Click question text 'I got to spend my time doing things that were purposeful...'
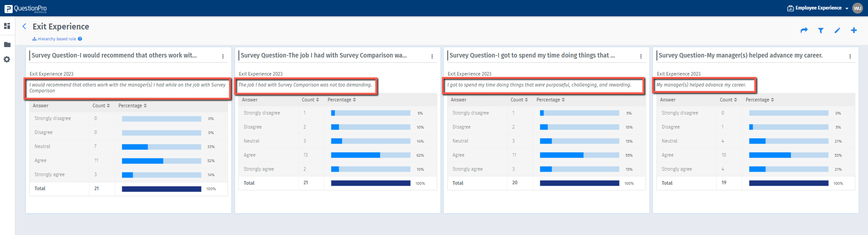The width and height of the screenshot is (868, 235). (x=539, y=85)
